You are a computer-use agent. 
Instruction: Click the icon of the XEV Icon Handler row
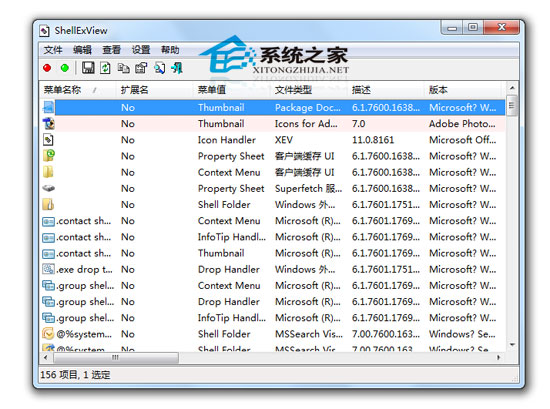48,140
